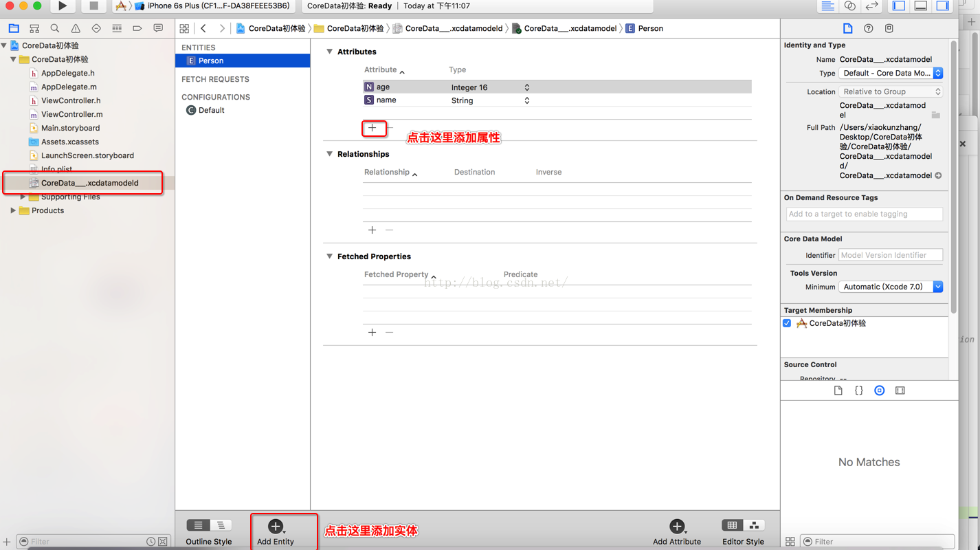Click the Add Entity plus button
The width and height of the screenshot is (980, 550).
click(x=276, y=527)
